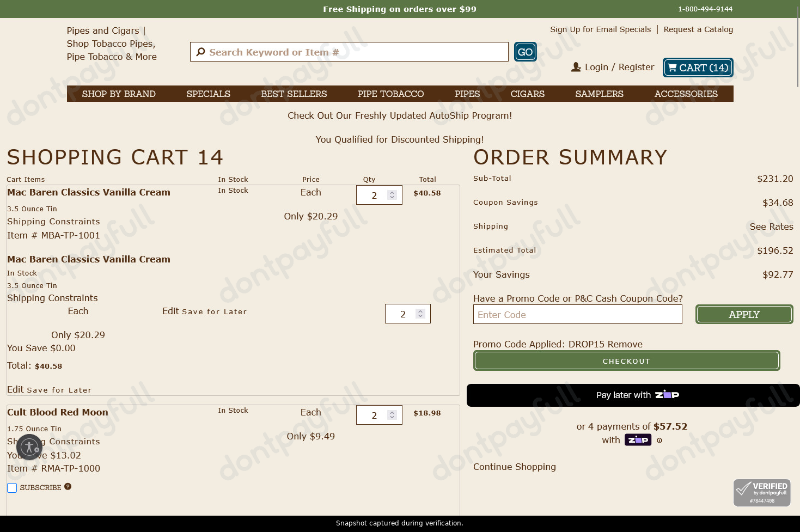Click the user icon beside Login
The height and width of the screenshot is (532, 800).
576,67
